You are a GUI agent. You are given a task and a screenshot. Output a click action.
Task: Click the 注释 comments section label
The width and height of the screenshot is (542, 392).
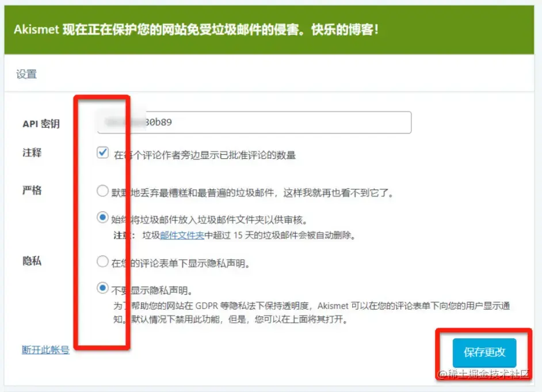tap(30, 152)
